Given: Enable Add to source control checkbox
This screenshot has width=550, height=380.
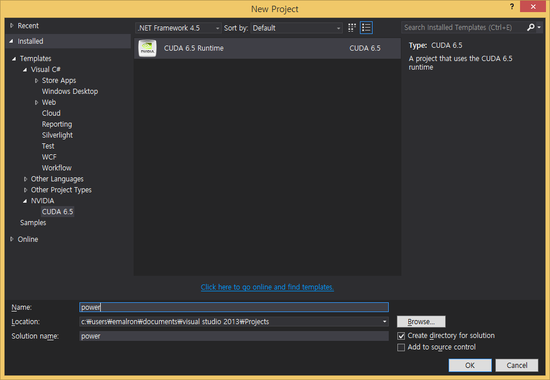Looking at the screenshot, I should (401, 347).
